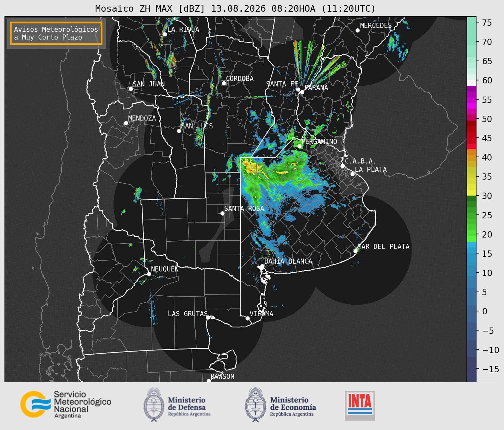This screenshot has width=504, height=430.
Task: Select the Córdoba city marker dot
Action: click(x=224, y=83)
